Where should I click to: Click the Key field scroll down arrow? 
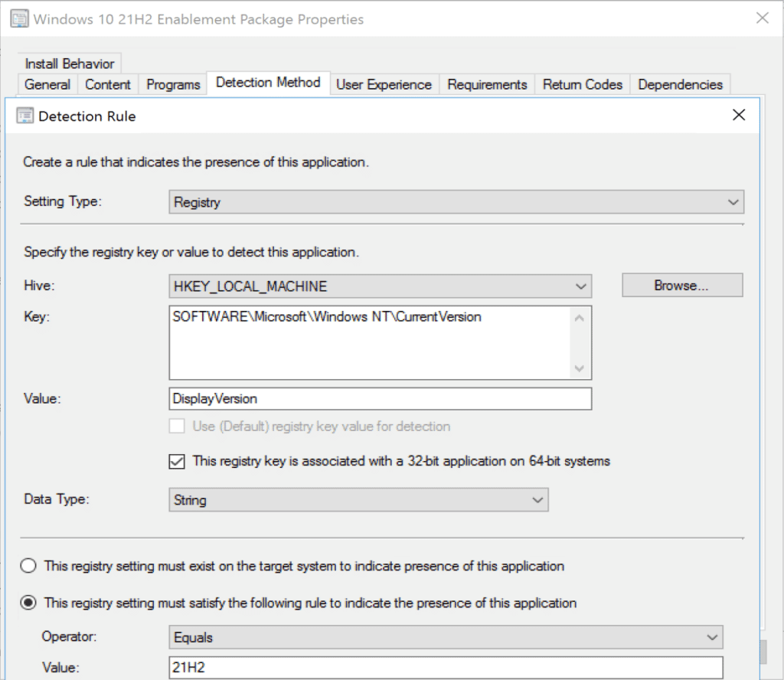(x=580, y=368)
